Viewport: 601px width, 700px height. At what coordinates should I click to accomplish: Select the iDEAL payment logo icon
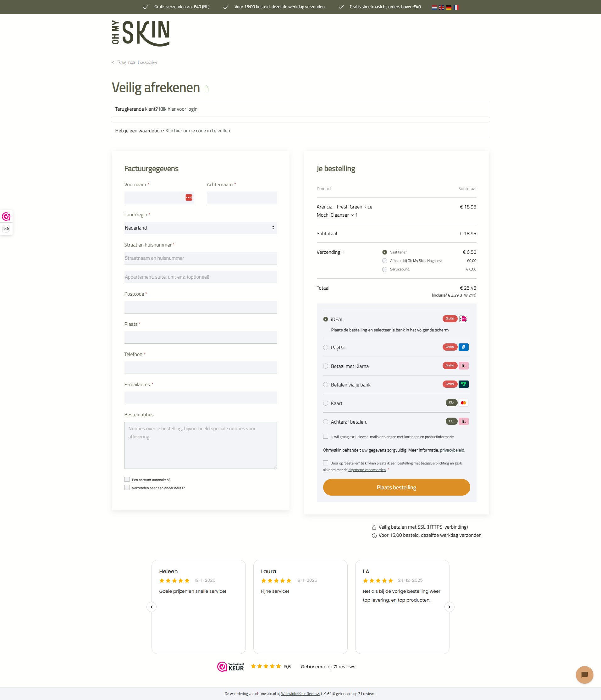tap(463, 319)
